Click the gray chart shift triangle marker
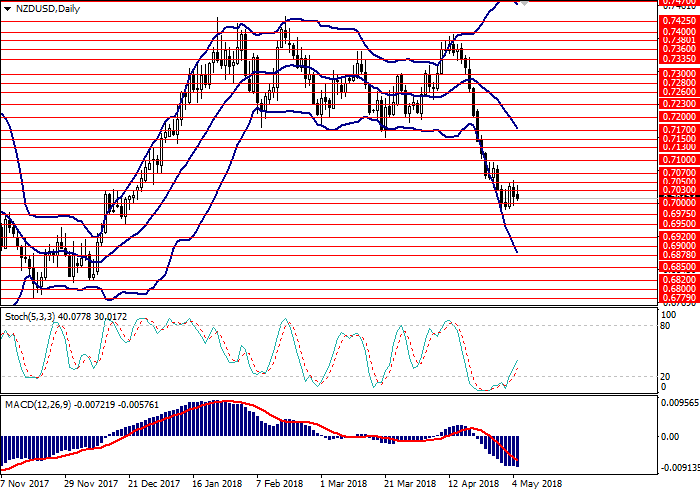Screen dimensions: 700x489 click(526, 4)
